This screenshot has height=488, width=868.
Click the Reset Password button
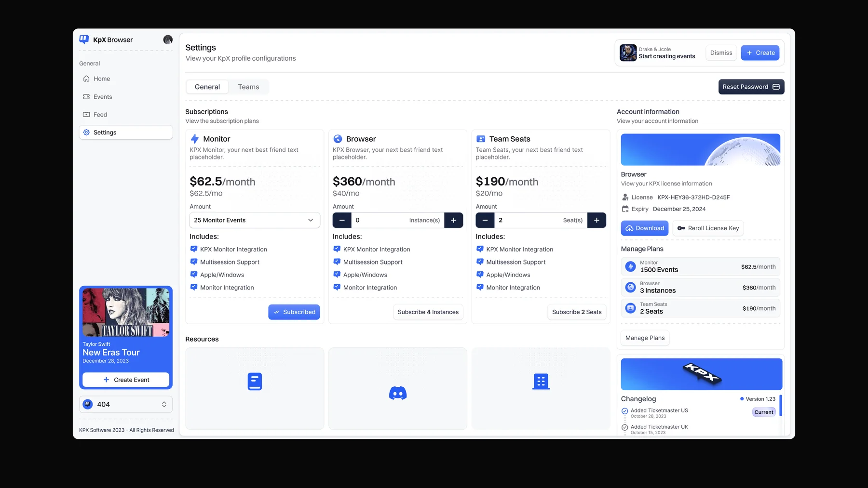[x=751, y=87]
